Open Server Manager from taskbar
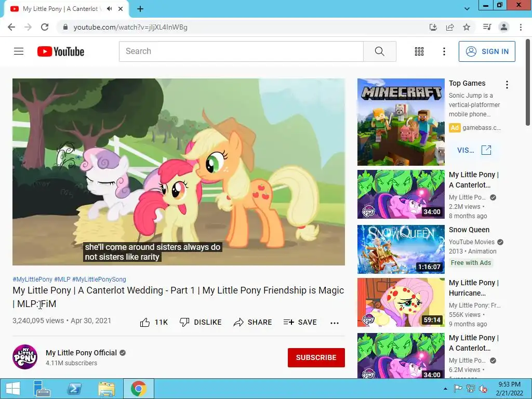Screen dimensions: 532x399 point(42,389)
